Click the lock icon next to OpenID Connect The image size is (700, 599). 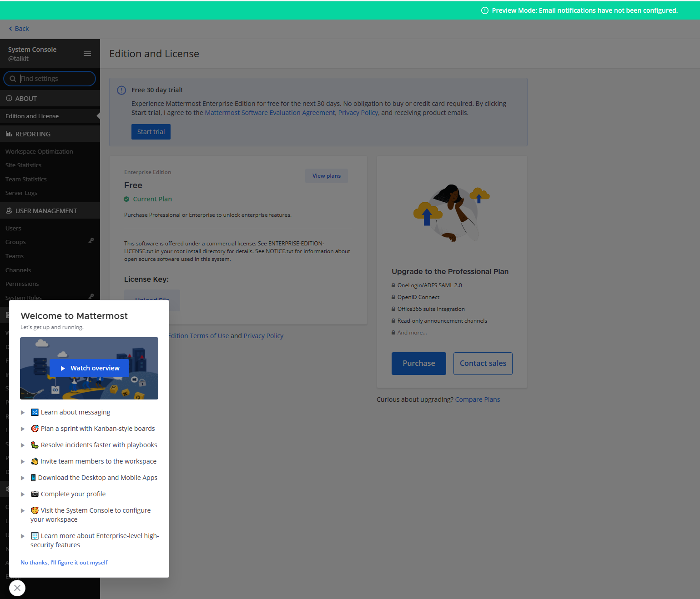point(393,297)
